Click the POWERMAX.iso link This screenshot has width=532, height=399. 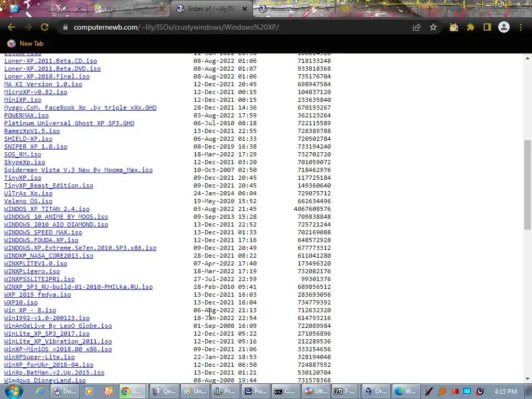[26, 115]
